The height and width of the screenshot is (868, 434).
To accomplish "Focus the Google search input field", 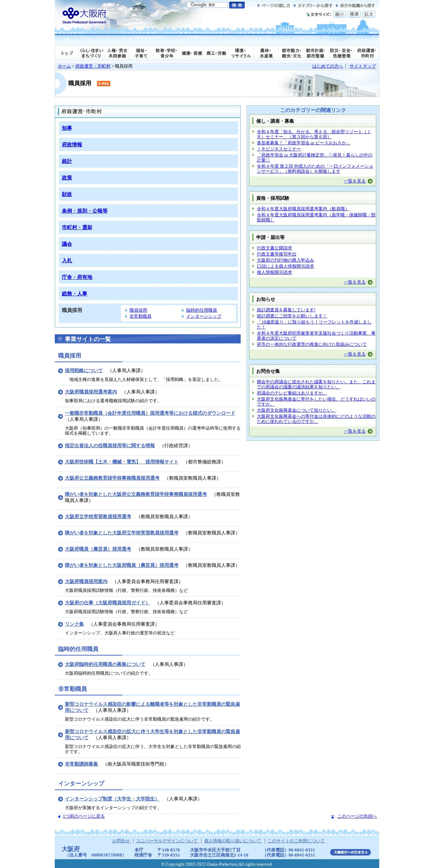I will [x=207, y=5].
